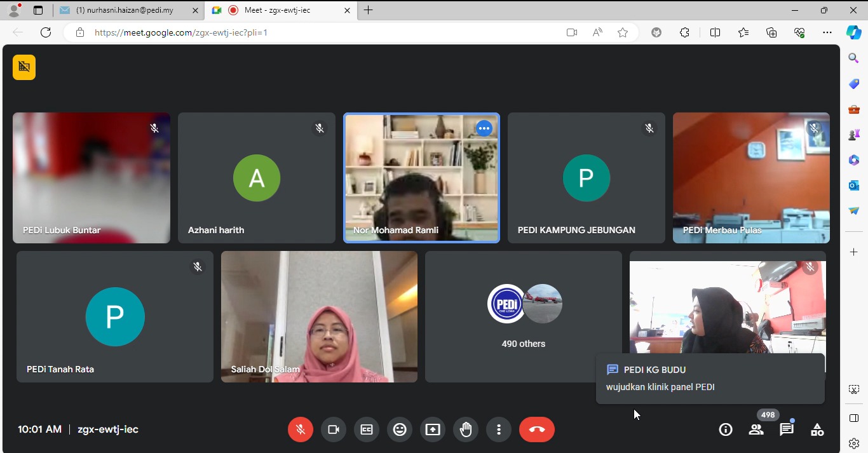Add a sidebar app with plus icon
The image size is (868, 453).
[x=854, y=252]
